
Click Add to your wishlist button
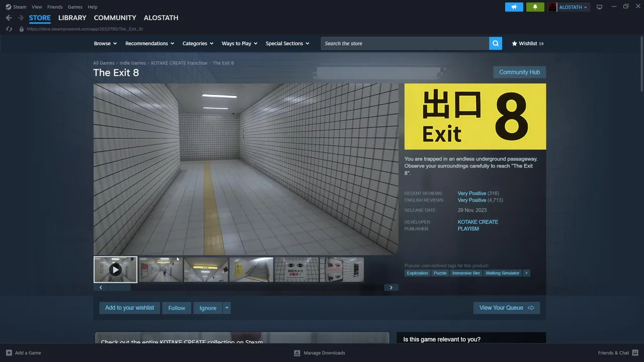click(x=129, y=308)
